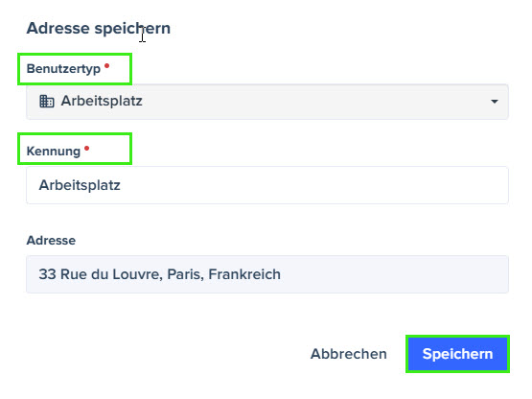The width and height of the screenshot is (532, 399).
Task: Click the Kennung field label
Action: tap(54, 152)
